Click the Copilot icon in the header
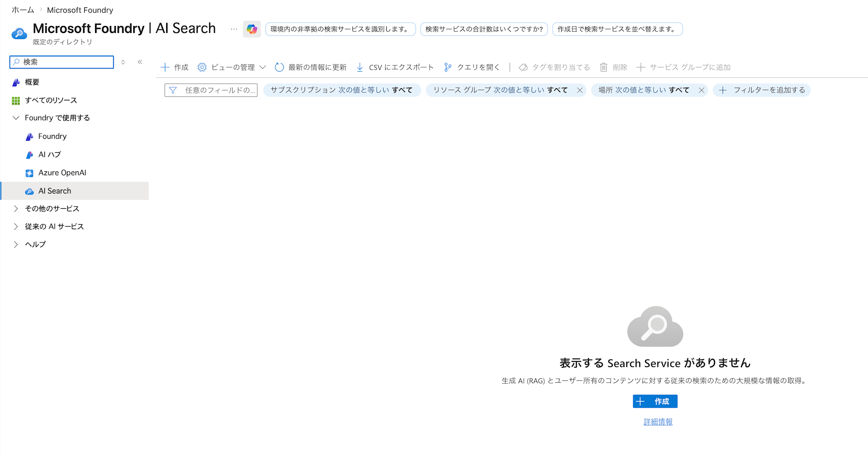The width and height of the screenshot is (868, 459). point(252,29)
